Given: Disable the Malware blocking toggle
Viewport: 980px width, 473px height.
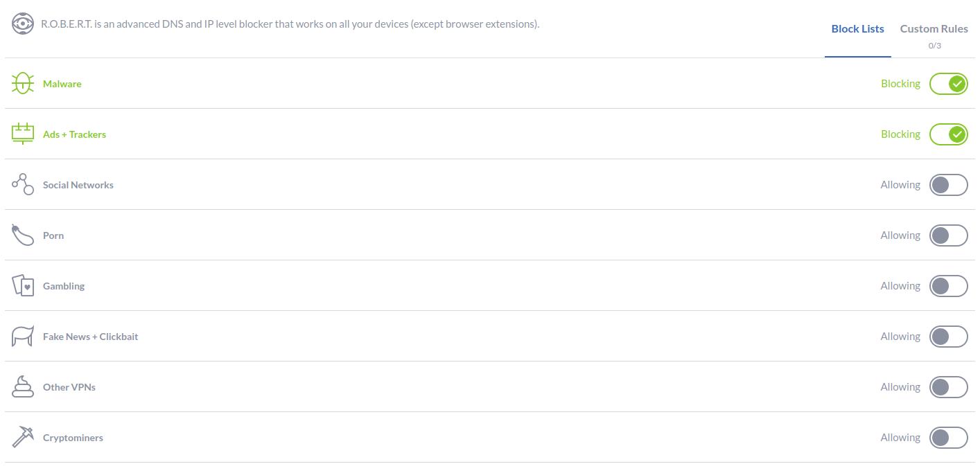Looking at the screenshot, I should pos(948,84).
